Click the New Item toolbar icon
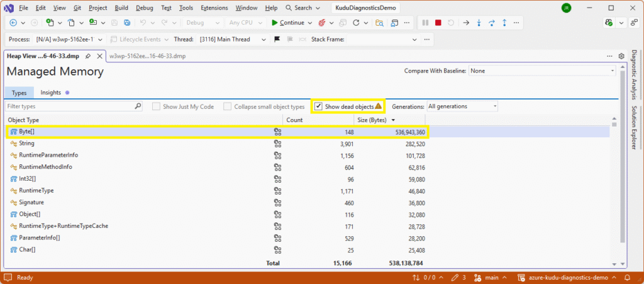Viewport: 644px width, 284px height. tap(50, 23)
